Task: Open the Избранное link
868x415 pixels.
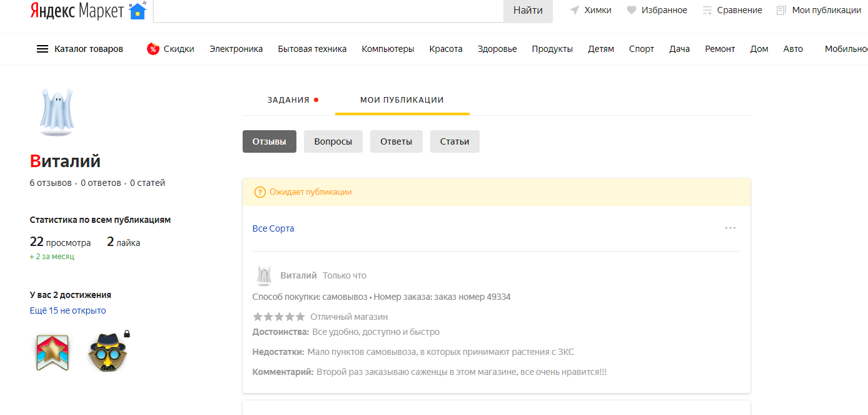Action: click(x=664, y=10)
